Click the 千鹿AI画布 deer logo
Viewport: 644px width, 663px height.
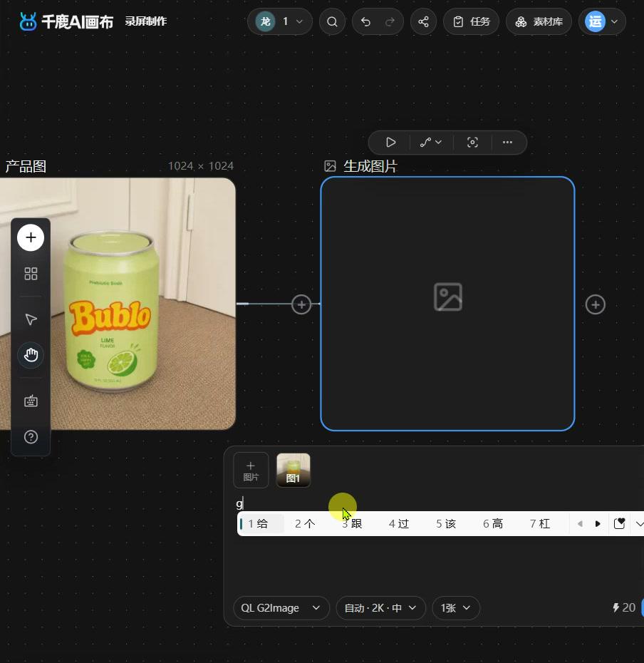pyautogui.click(x=28, y=21)
